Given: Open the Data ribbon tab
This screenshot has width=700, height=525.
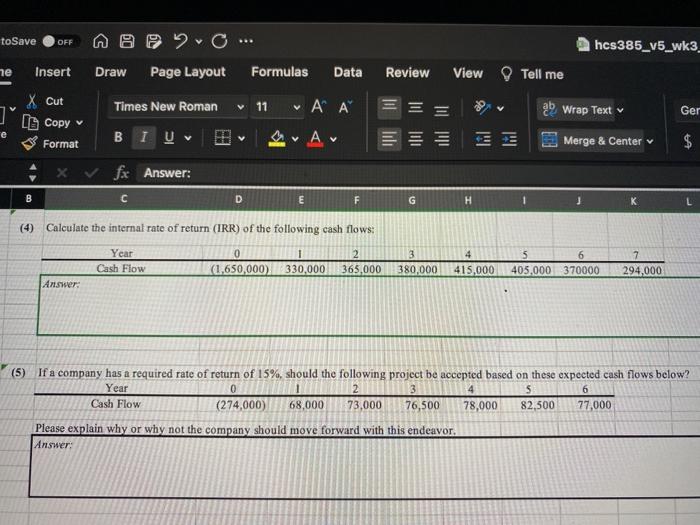Looking at the screenshot, I should coord(348,72).
